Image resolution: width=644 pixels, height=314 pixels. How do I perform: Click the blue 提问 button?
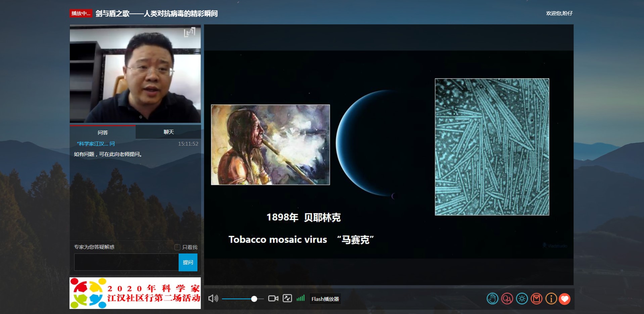pos(188,262)
